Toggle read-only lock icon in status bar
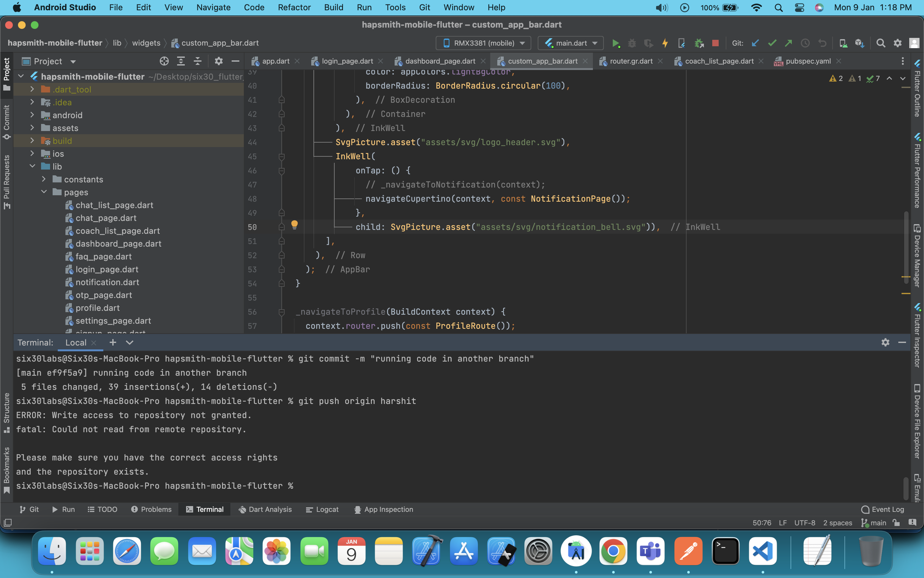This screenshot has height=578, width=924. point(896,522)
